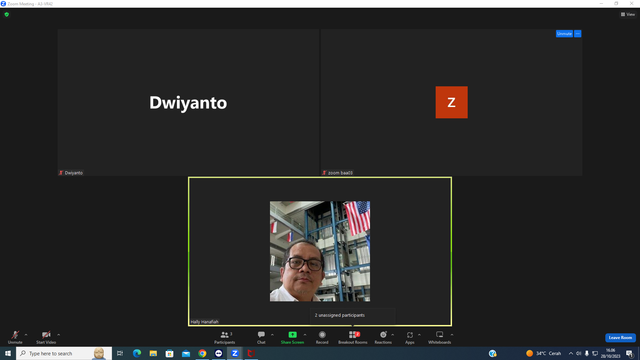Open Task View in taskbar
Viewport: 640px width, 360px height.
coord(120,353)
